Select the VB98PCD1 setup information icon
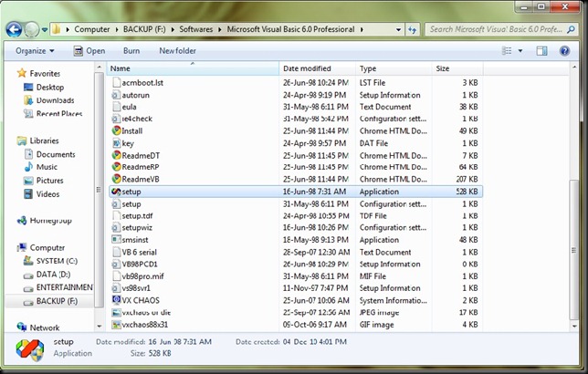Screen dimensions: 588x374 pyautogui.click(x=116, y=265)
